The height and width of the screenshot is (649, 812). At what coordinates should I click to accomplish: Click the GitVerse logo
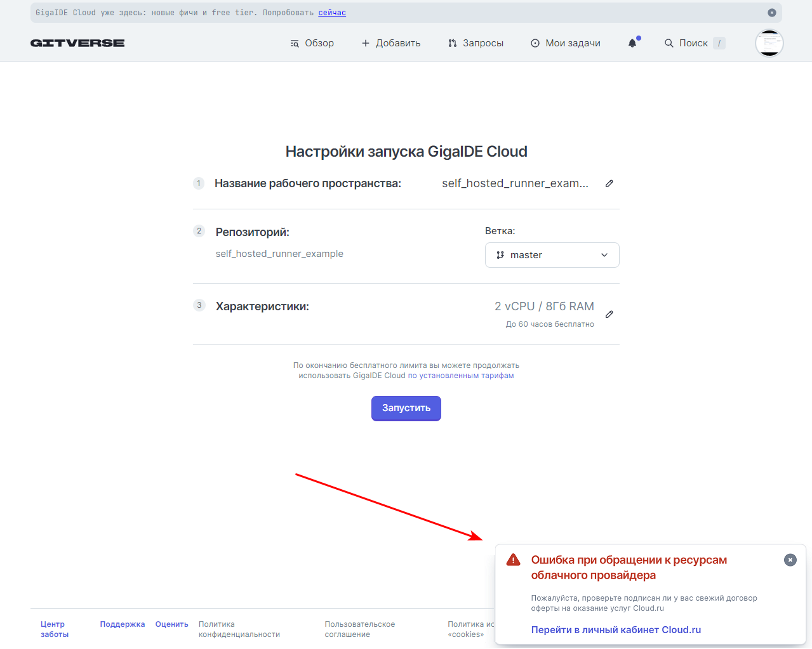coord(77,43)
